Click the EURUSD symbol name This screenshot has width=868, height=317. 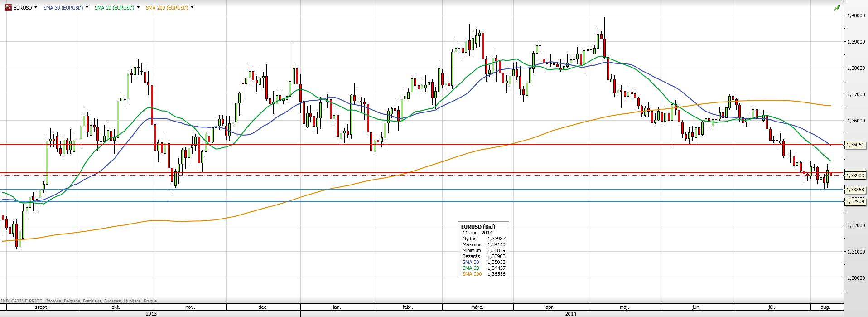click(23, 8)
